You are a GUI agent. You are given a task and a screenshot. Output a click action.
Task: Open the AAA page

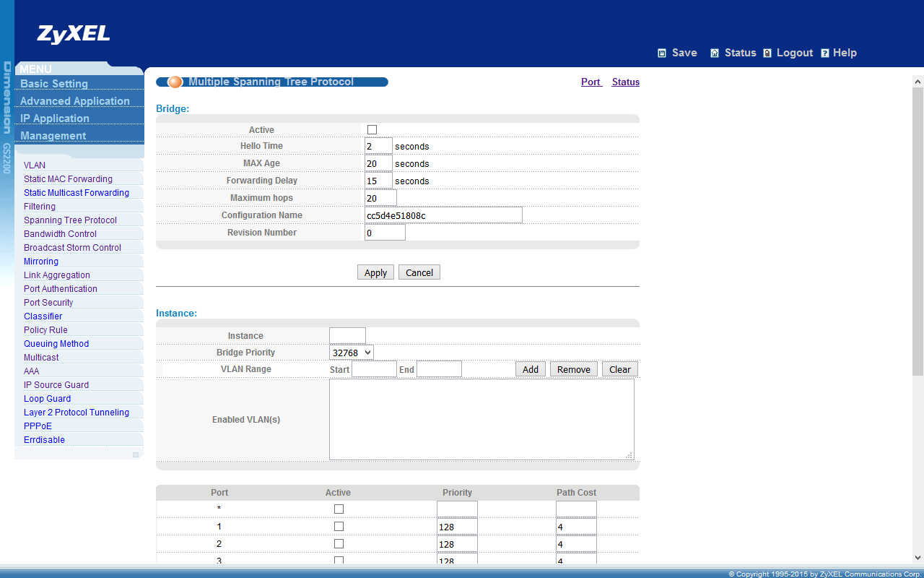tap(32, 371)
